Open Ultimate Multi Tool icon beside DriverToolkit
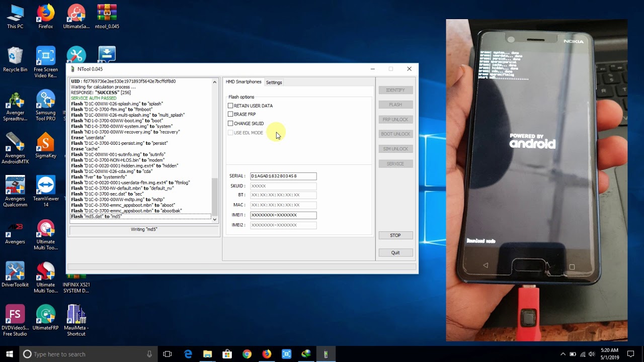 click(45, 278)
